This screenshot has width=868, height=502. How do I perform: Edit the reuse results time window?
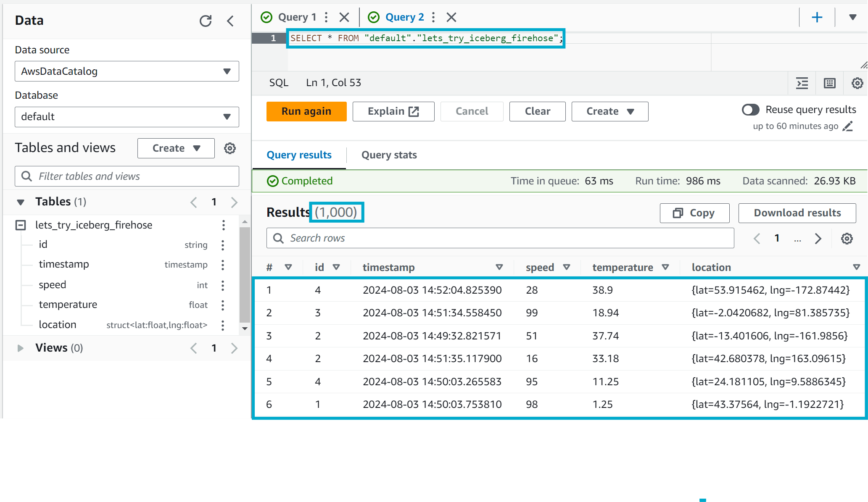coord(848,126)
